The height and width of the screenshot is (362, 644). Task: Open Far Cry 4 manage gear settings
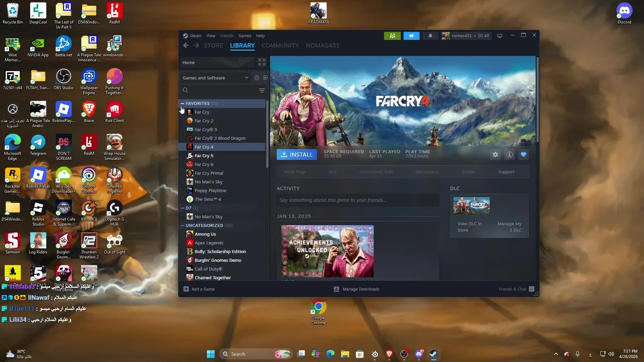point(495,155)
